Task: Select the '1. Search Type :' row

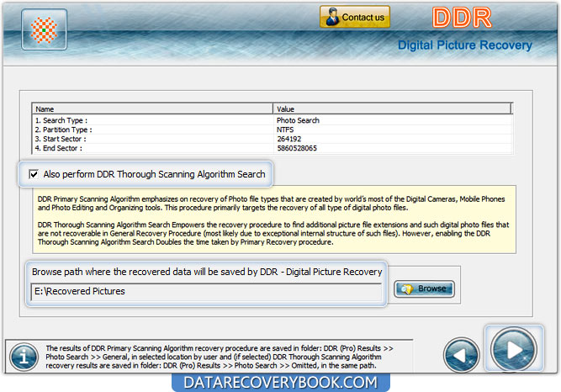Action: click(x=273, y=120)
